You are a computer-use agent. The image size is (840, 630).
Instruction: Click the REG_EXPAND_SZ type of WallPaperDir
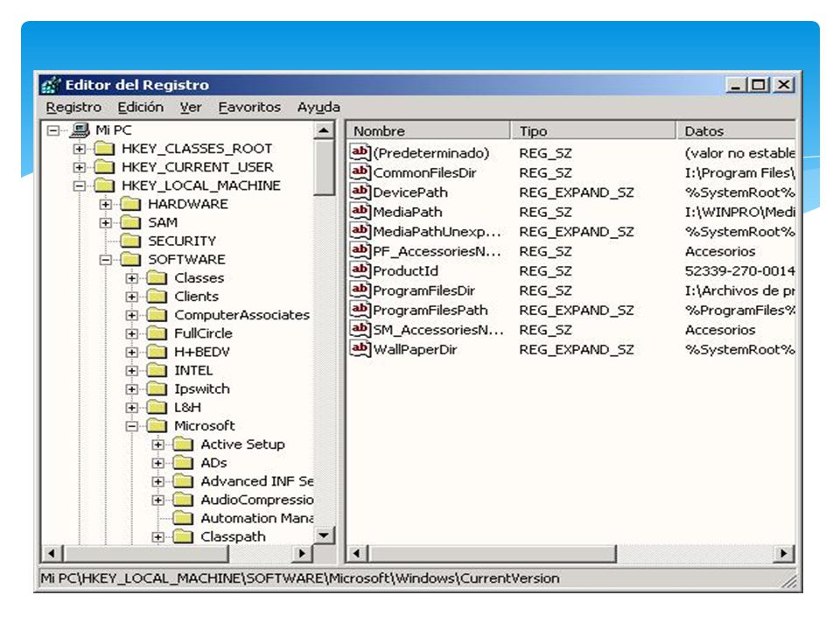click(x=576, y=350)
